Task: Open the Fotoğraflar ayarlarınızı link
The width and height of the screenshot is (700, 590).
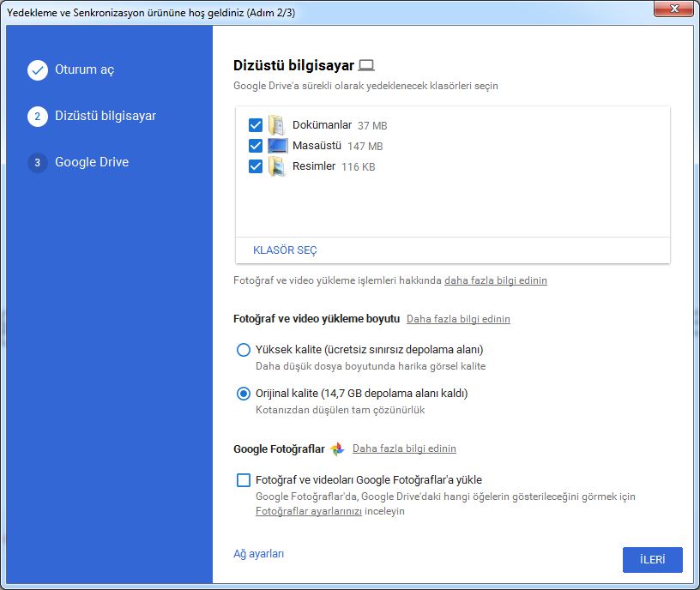Action: (309, 511)
